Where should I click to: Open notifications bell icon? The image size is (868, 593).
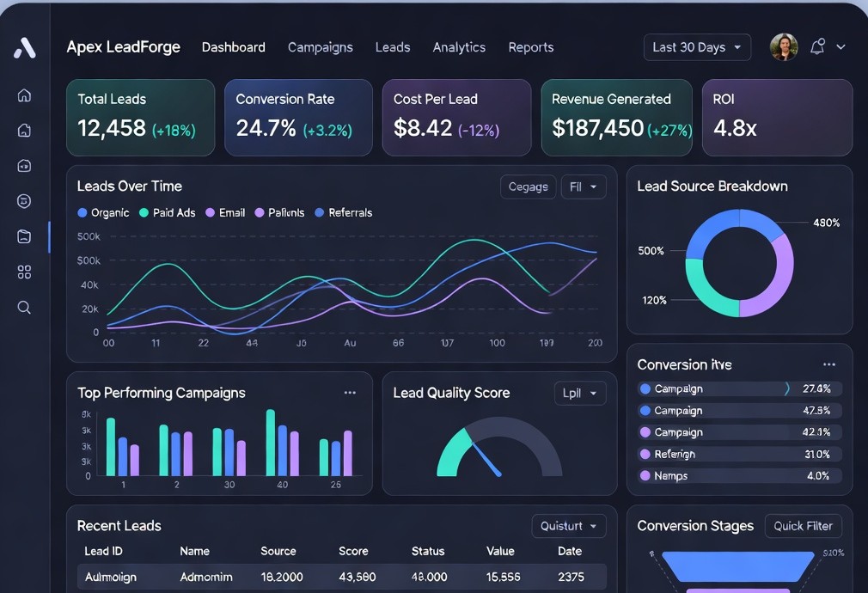[817, 46]
